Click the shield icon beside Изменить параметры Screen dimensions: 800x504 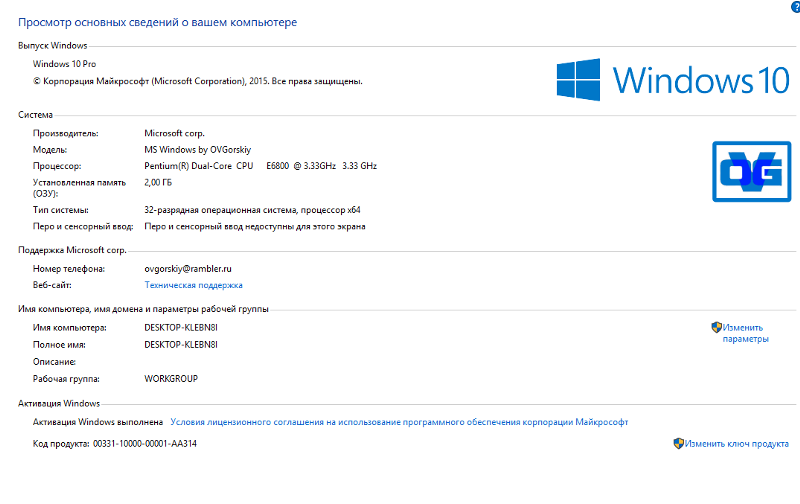pos(716,327)
